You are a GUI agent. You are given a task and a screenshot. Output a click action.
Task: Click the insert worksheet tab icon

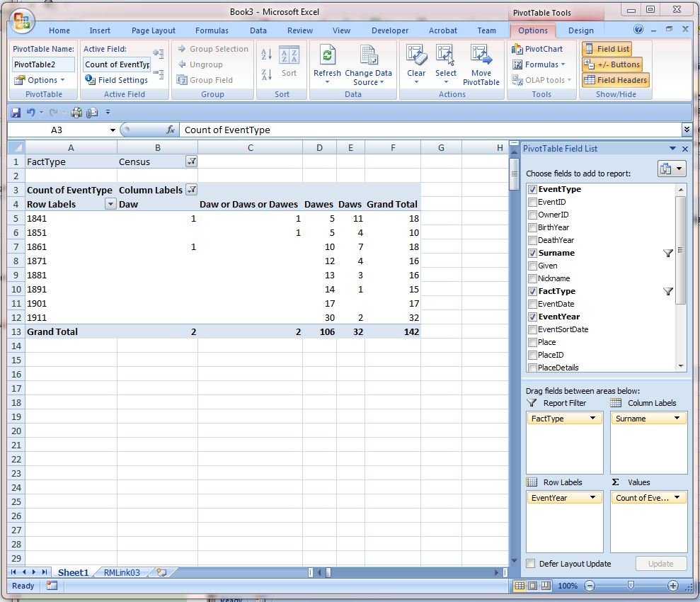161,572
